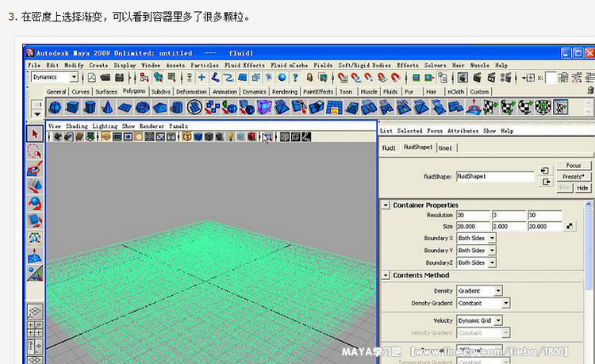Click the blue question mark help icon
595x364 pixels.
click(296, 78)
